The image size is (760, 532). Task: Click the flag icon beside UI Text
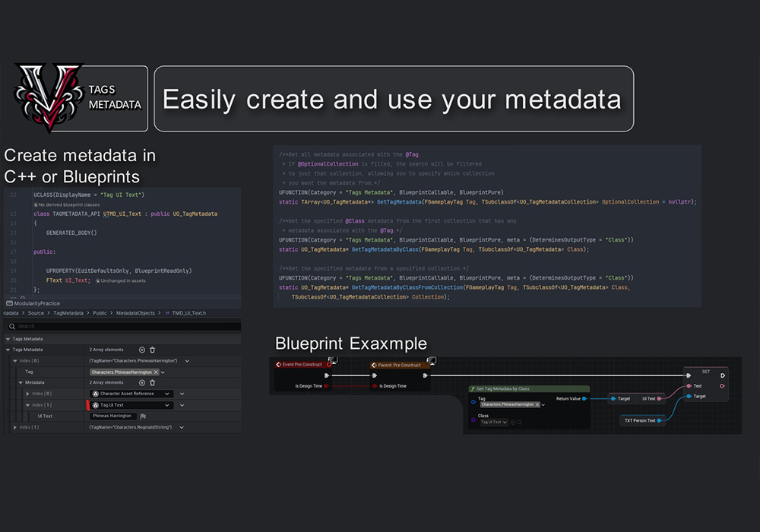[x=143, y=416]
